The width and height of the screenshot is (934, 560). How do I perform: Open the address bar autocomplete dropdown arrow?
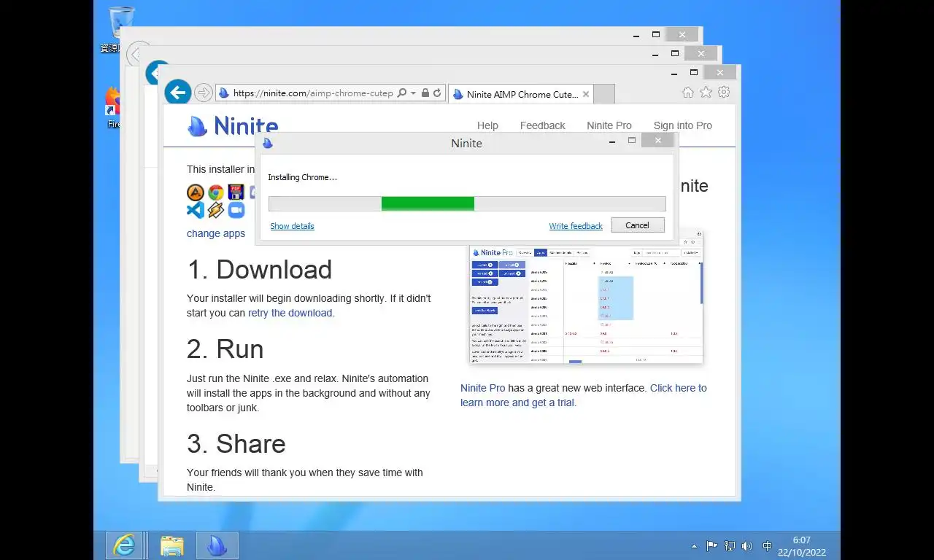[x=414, y=93]
